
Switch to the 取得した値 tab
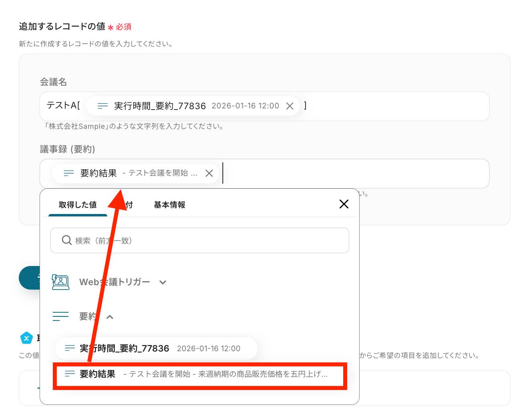78,205
